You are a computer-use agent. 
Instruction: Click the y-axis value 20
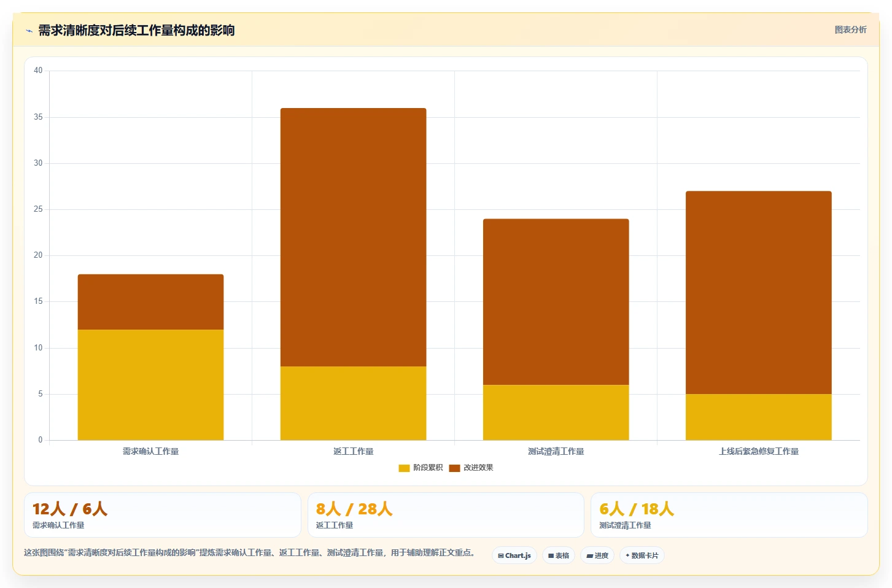point(38,255)
